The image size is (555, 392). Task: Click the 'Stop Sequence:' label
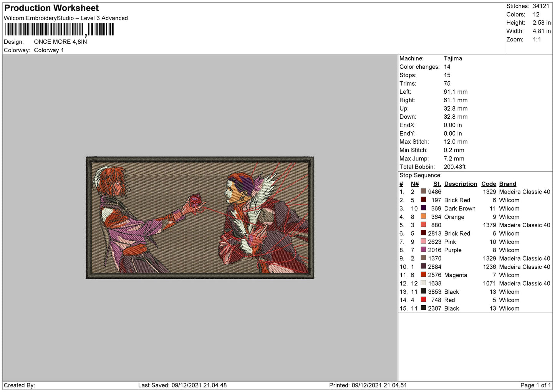click(421, 175)
